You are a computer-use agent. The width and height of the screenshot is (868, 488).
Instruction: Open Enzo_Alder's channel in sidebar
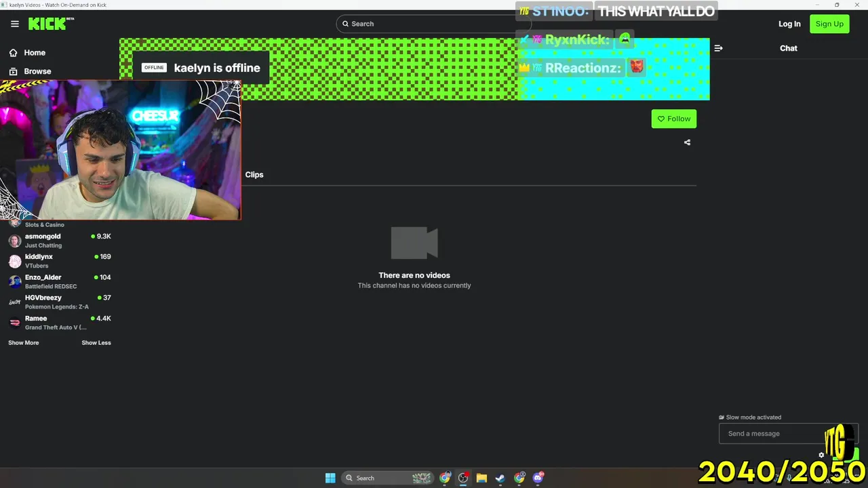click(x=59, y=281)
